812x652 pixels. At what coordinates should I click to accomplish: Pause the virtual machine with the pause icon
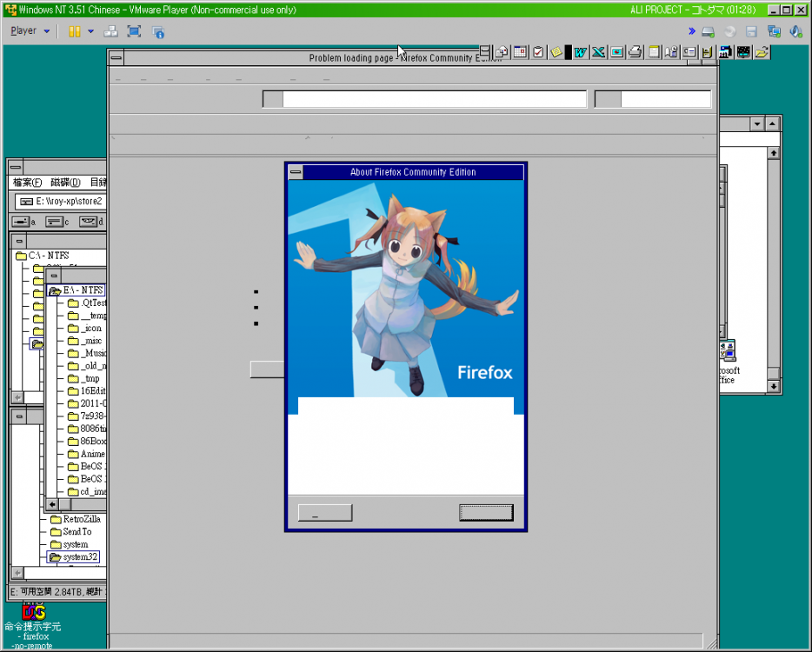(x=75, y=31)
